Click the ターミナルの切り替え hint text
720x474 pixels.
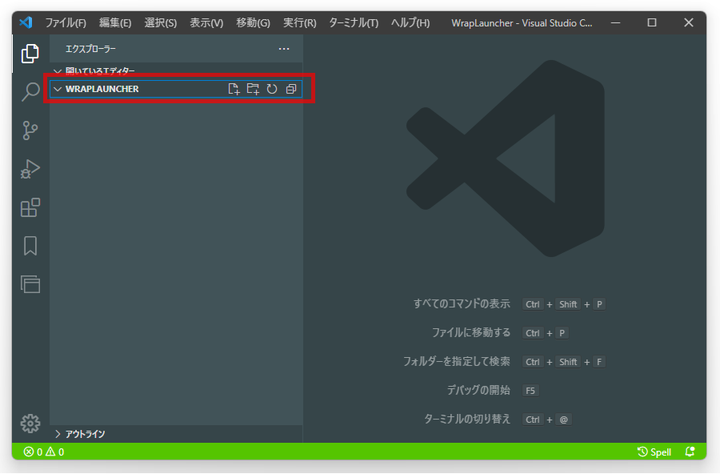tap(467, 419)
